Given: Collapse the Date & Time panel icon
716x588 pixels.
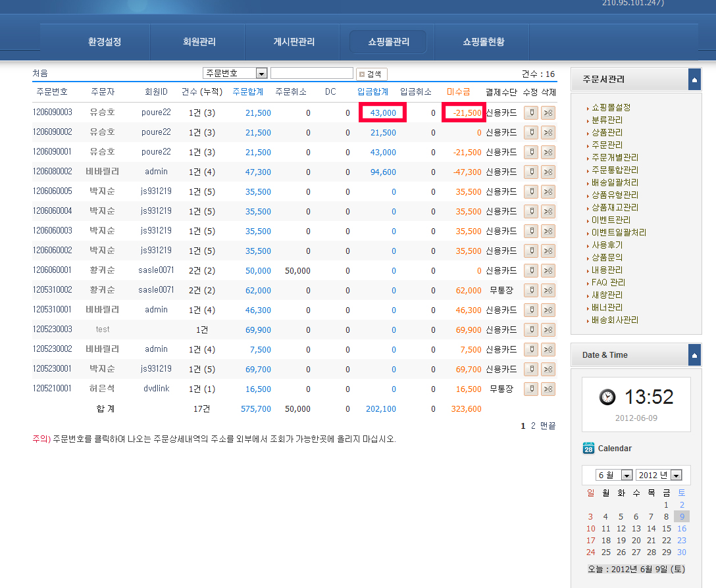Looking at the screenshot, I should click(x=694, y=355).
